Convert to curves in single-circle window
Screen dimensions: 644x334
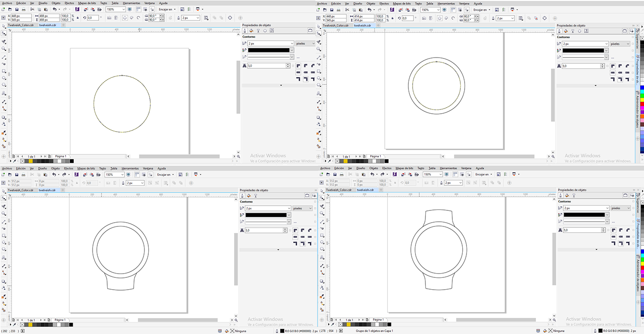coord(230,18)
